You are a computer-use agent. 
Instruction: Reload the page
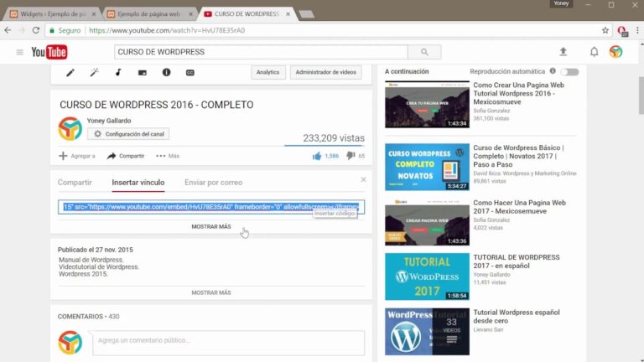click(x=36, y=30)
